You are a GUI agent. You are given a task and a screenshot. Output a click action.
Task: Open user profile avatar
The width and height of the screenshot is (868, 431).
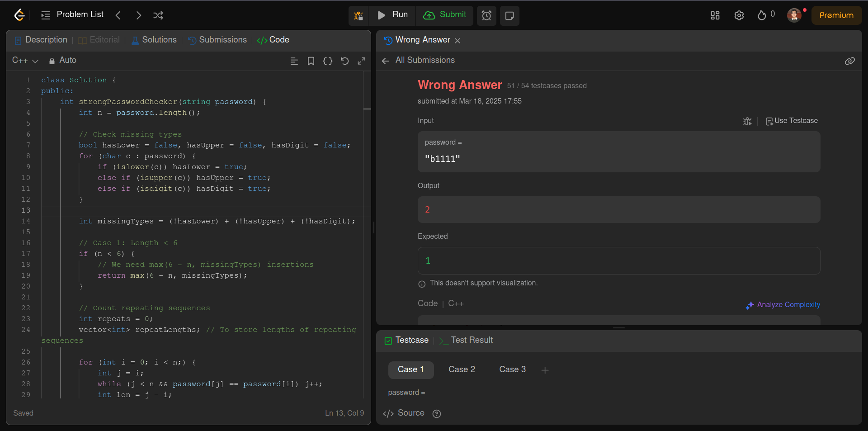(794, 15)
